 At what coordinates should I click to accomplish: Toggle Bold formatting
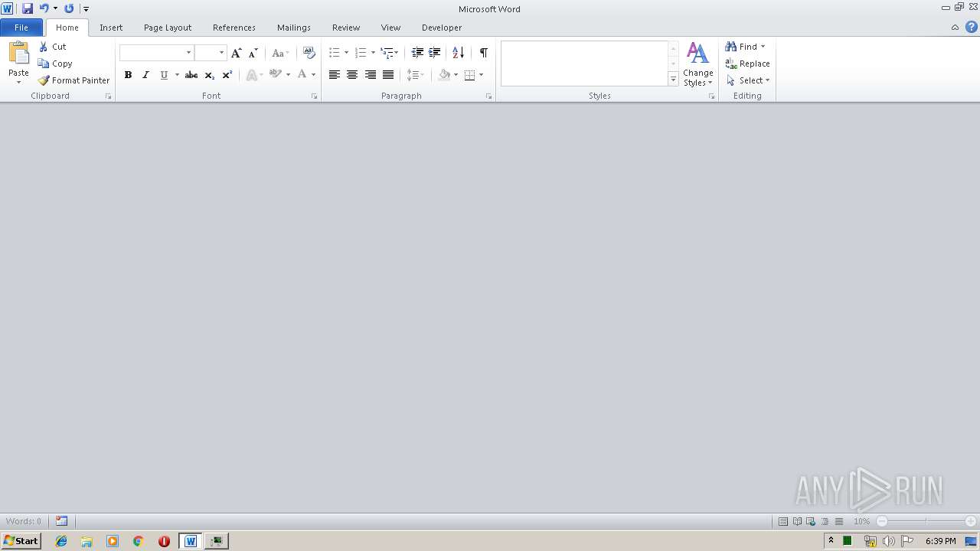click(128, 75)
